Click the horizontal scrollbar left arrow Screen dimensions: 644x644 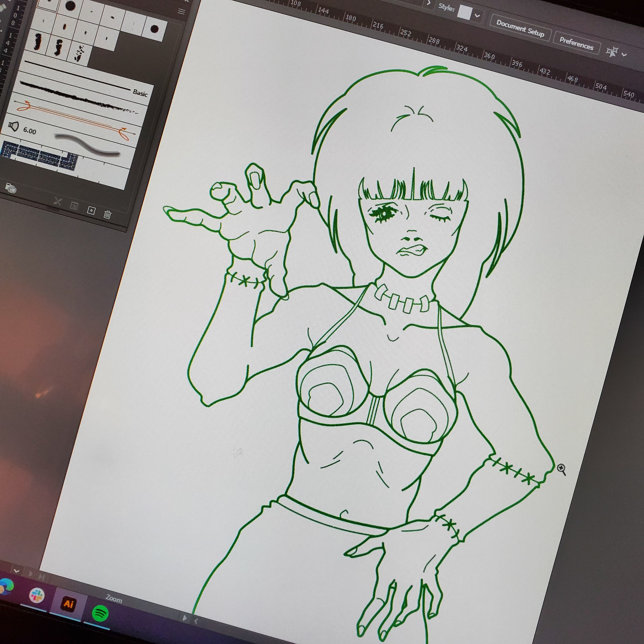point(196,621)
